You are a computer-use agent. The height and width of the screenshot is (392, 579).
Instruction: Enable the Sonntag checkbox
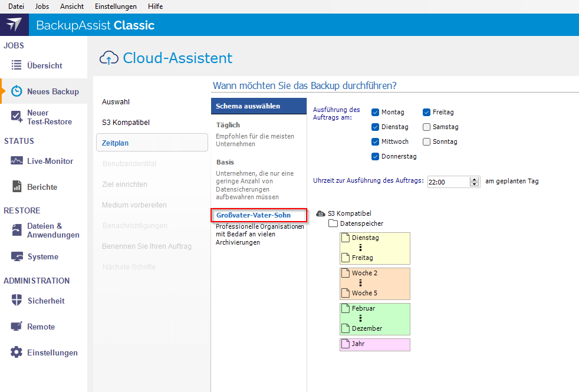[426, 141]
